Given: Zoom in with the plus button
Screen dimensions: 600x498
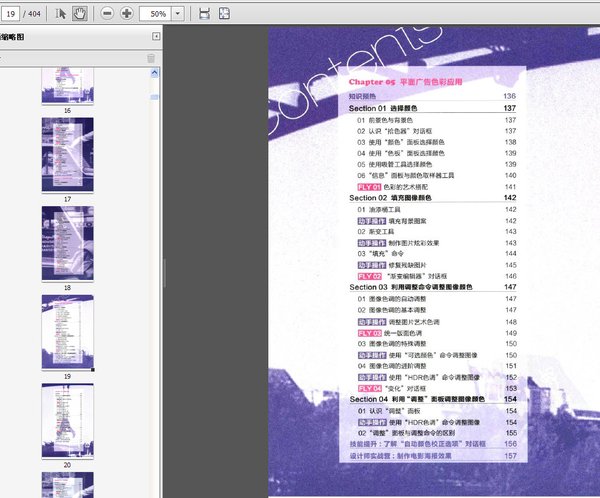Looking at the screenshot, I should pyautogui.click(x=127, y=14).
